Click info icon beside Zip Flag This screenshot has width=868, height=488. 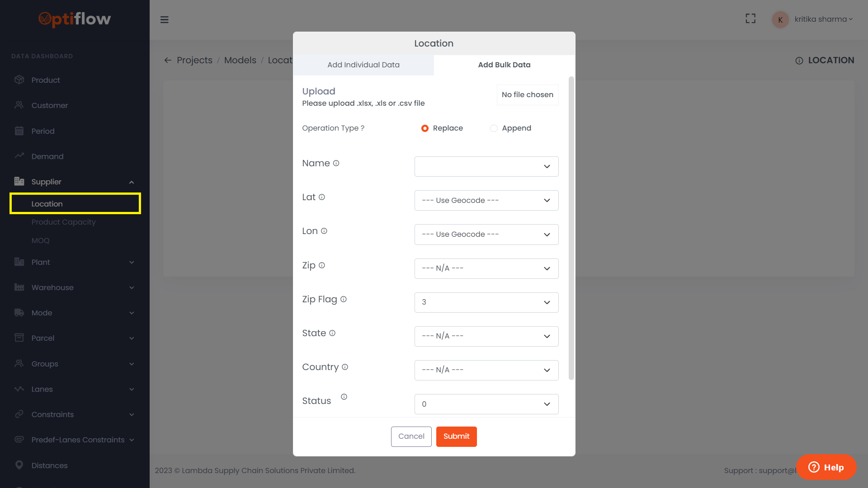pos(344,299)
